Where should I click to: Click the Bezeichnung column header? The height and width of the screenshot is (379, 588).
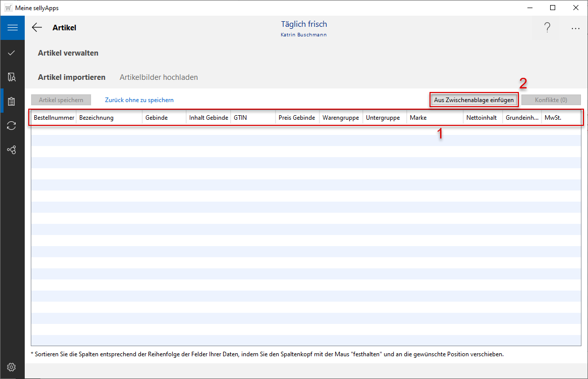(109, 118)
